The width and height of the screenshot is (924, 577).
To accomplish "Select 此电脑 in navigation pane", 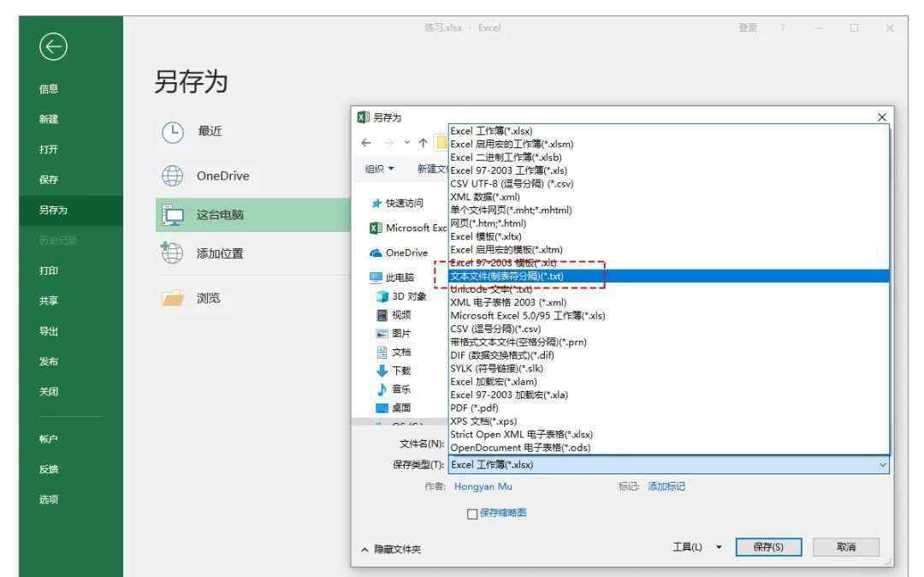I will click(x=393, y=277).
